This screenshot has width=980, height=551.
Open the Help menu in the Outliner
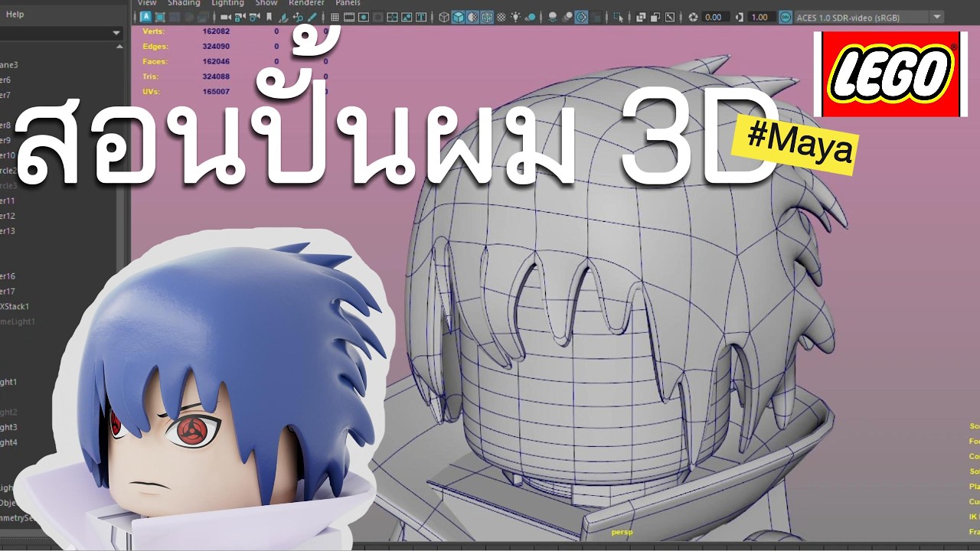(x=15, y=14)
